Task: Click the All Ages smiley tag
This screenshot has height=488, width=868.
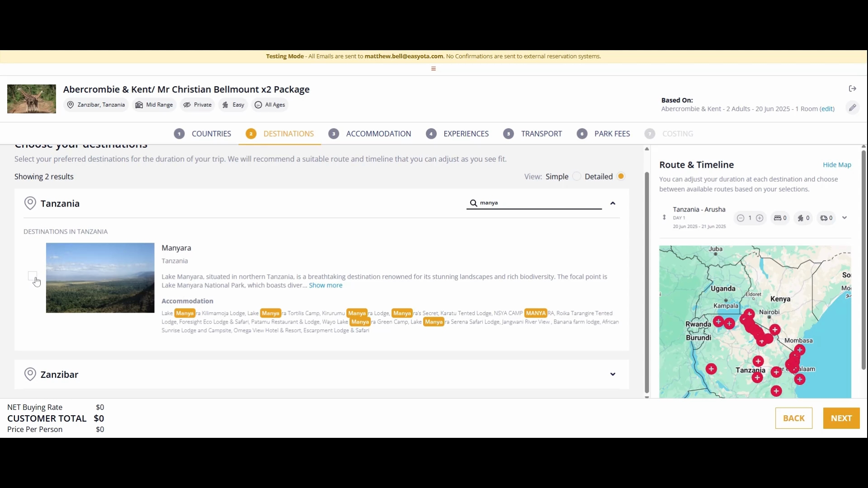Action: [270, 105]
